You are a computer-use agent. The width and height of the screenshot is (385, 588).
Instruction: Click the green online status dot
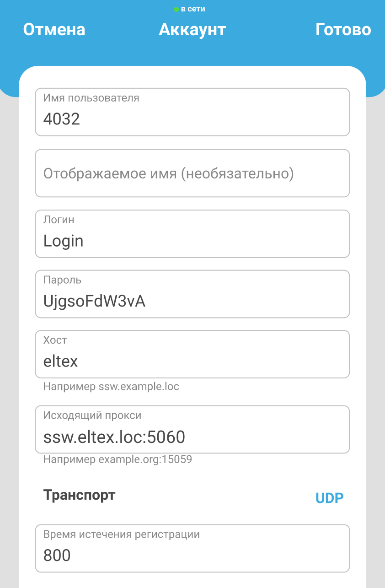pyautogui.click(x=176, y=9)
